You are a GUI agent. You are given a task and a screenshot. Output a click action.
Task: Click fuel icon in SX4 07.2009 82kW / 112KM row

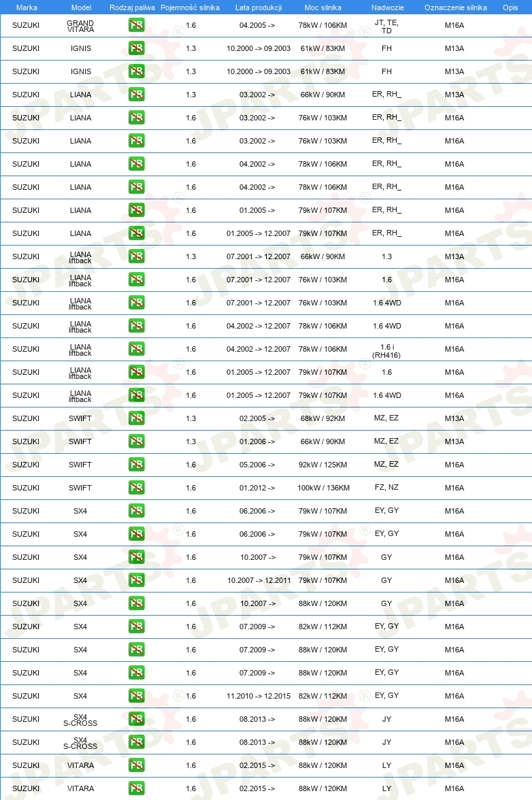(x=136, y=627)
